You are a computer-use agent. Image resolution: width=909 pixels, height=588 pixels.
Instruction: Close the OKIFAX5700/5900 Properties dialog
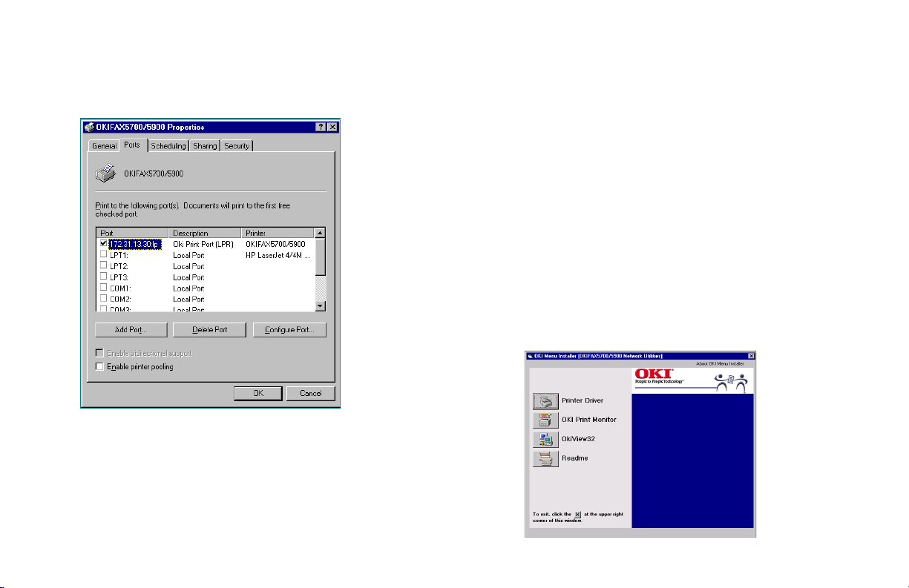click(x=332, y=127)
